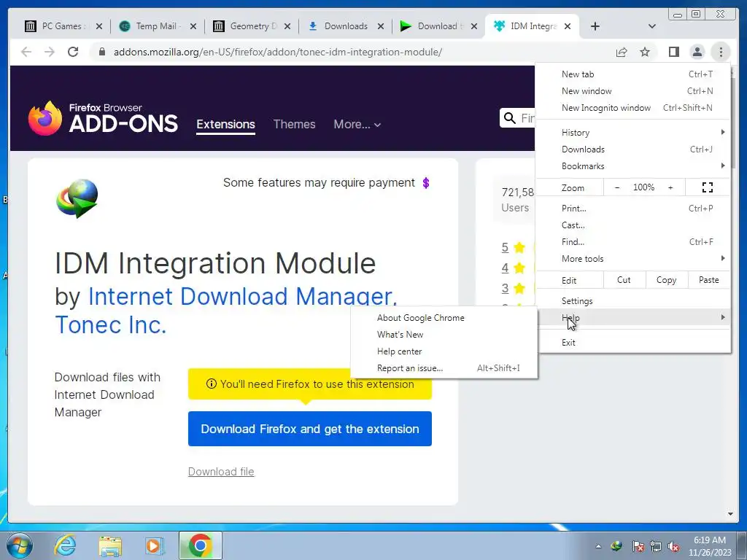The width and height of the screenshot is (747, 560).
Task: Choose Print... in the menu
Action: coord(634,208)
